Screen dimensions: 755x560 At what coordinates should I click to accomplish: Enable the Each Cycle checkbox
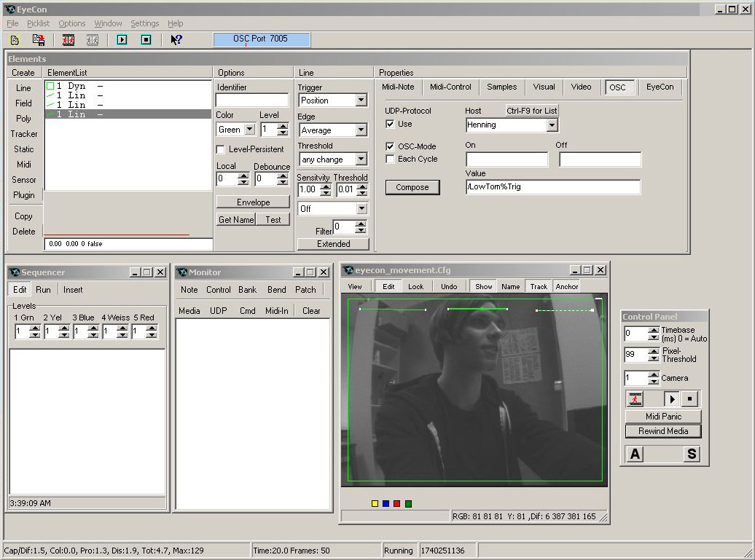(390, 159)
